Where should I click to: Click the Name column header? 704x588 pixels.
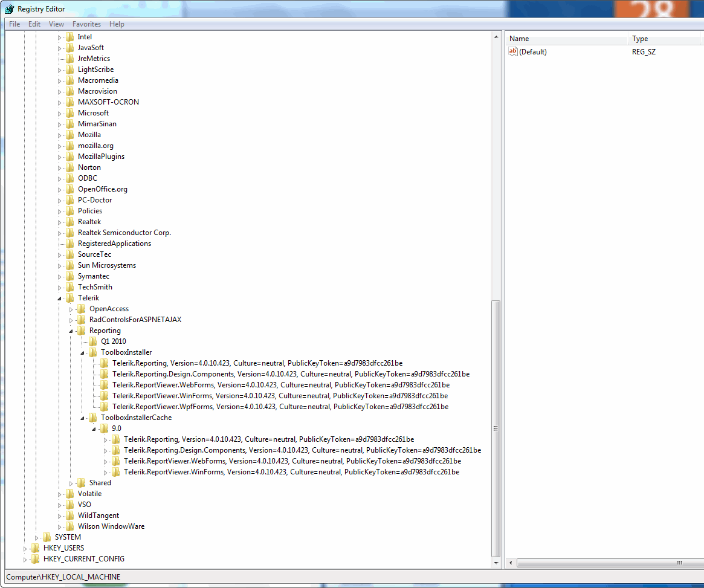point(567,39)
